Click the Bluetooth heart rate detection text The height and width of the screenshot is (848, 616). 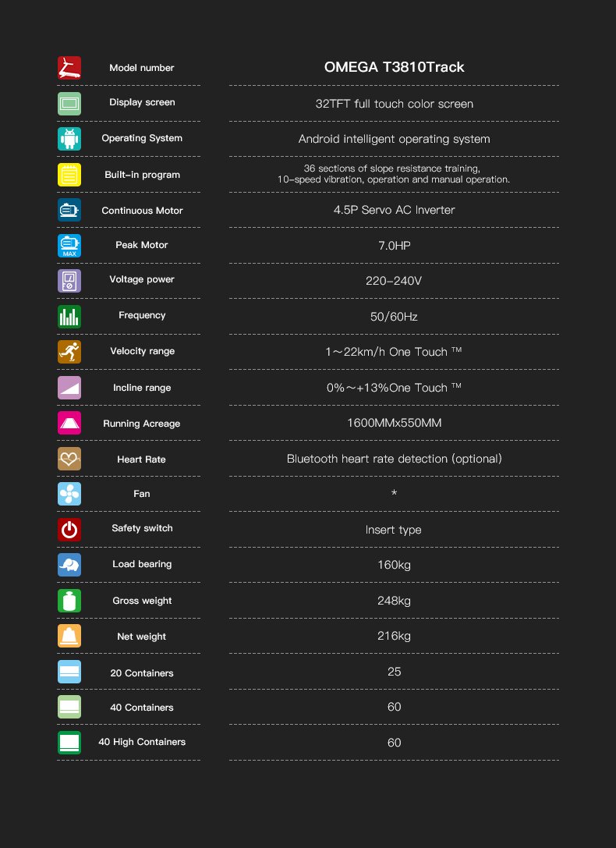tap(394, 459)
